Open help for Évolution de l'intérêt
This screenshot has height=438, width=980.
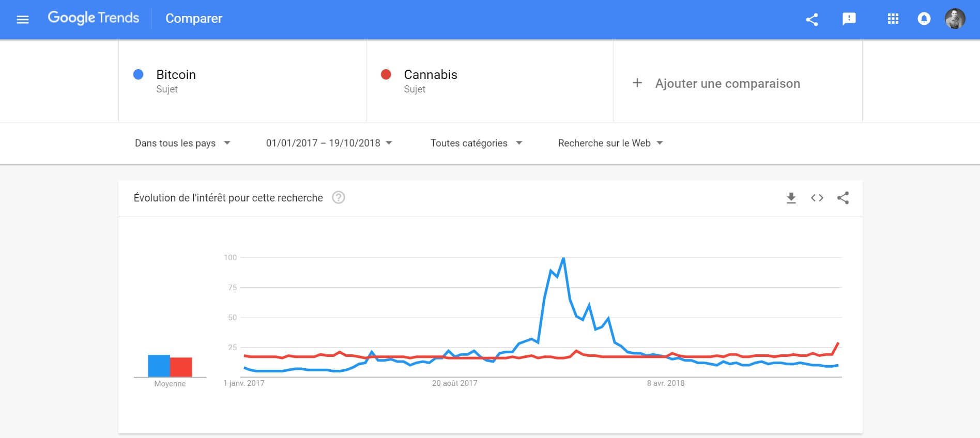[x=339, y=198]
